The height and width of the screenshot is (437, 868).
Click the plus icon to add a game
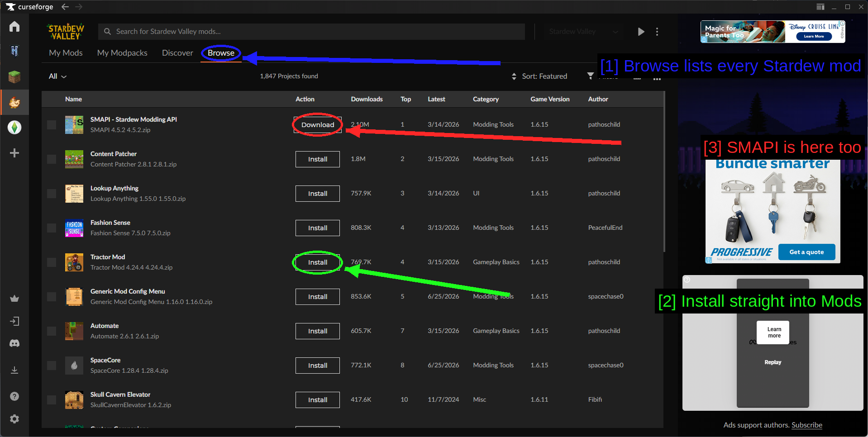(x=14, y=153)
